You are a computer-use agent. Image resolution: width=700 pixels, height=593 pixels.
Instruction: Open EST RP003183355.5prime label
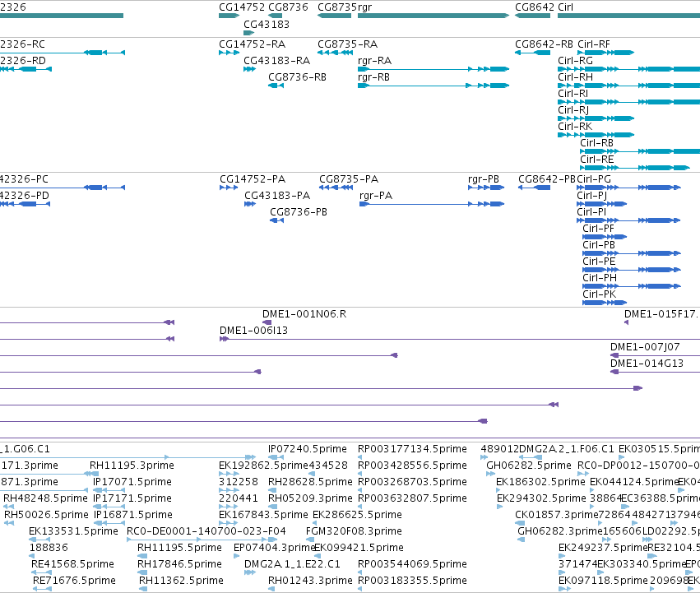click(412, 581)
